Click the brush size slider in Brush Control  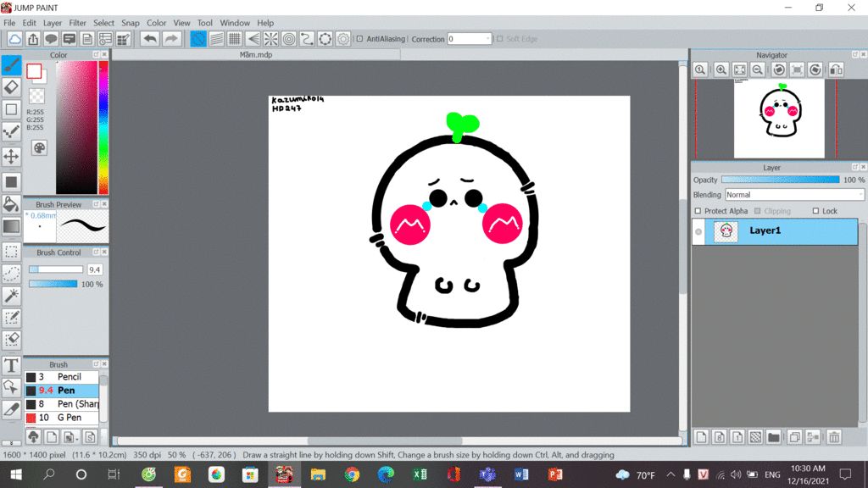coord(55,269)
